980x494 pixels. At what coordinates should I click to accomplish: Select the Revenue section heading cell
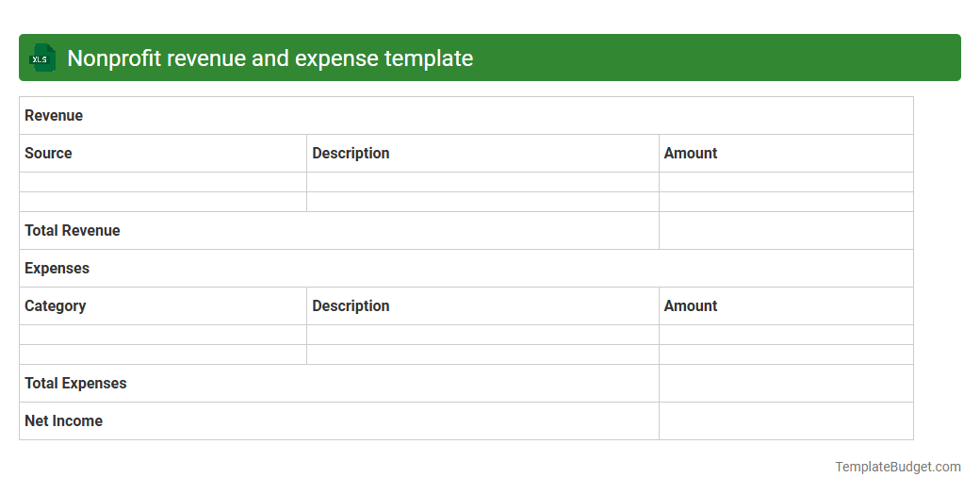point(466,116)
